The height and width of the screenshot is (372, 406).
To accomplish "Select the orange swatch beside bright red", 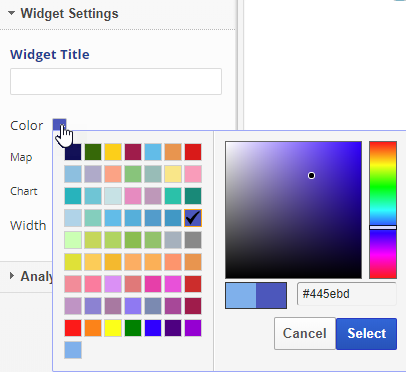I will [x=93, y=328].
